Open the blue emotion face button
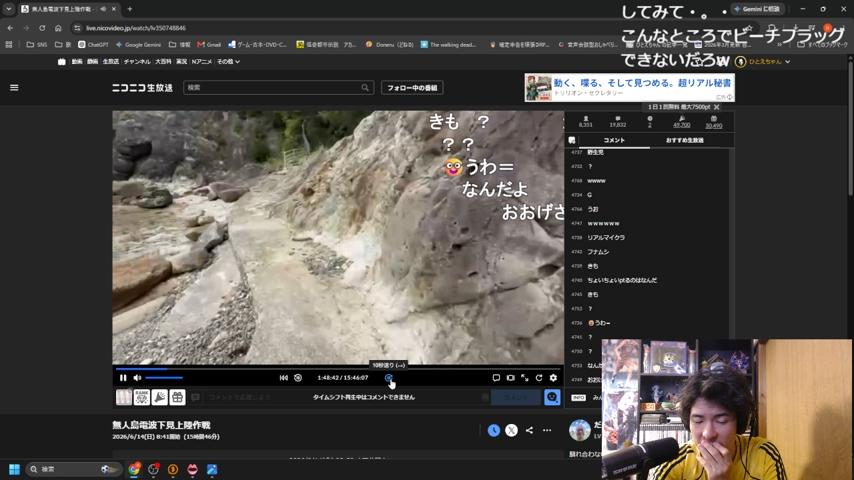854x480 pixels. pos(552,397)
